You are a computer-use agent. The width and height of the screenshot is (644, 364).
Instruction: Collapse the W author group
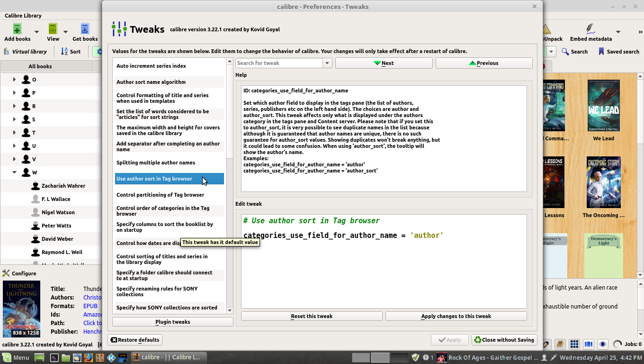tap(14, 173)
